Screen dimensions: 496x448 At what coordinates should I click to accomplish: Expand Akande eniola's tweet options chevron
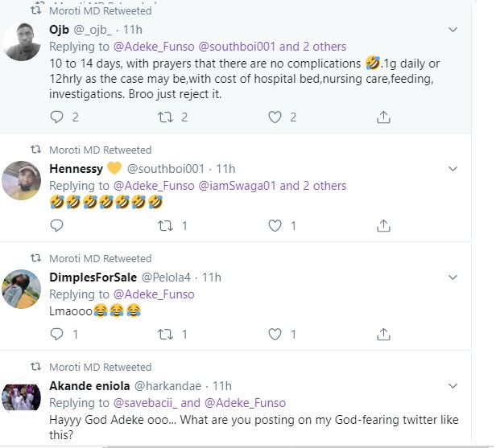pos(453,386)
